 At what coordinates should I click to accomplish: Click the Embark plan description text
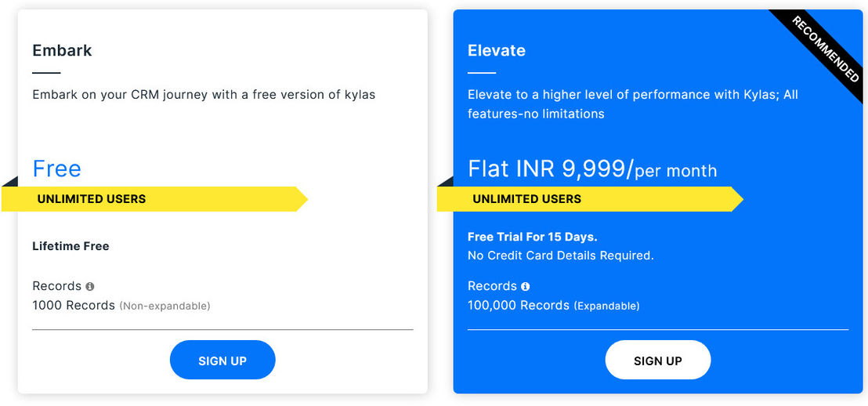click(x=204, y=95)
